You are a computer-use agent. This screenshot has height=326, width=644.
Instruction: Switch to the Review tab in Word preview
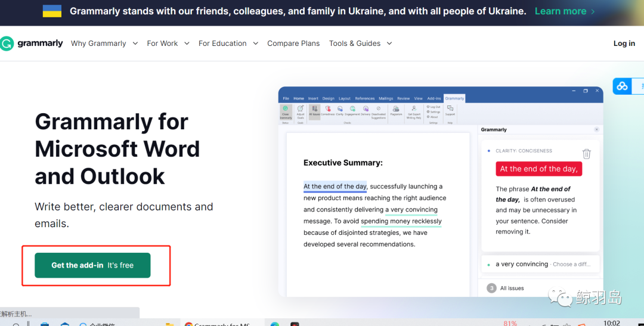[x=403, y=98]
